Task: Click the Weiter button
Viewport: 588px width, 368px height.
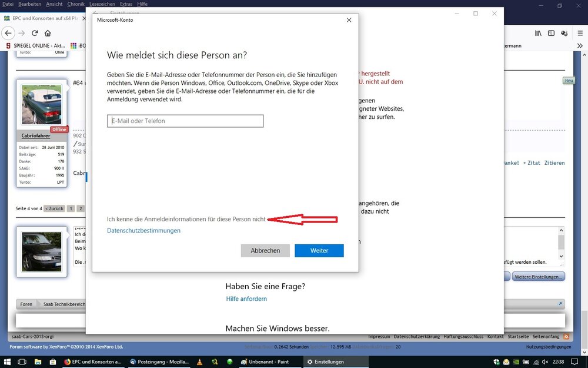Action: (x=319, y=250)
